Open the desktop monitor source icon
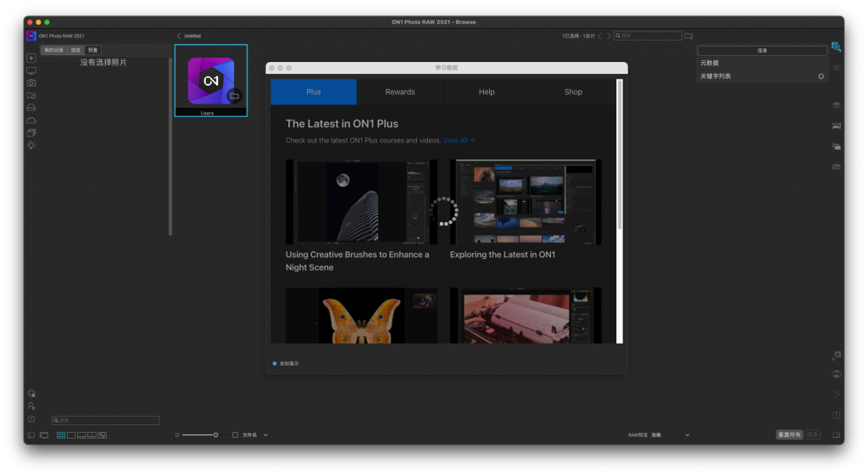 tap(31, 71)
